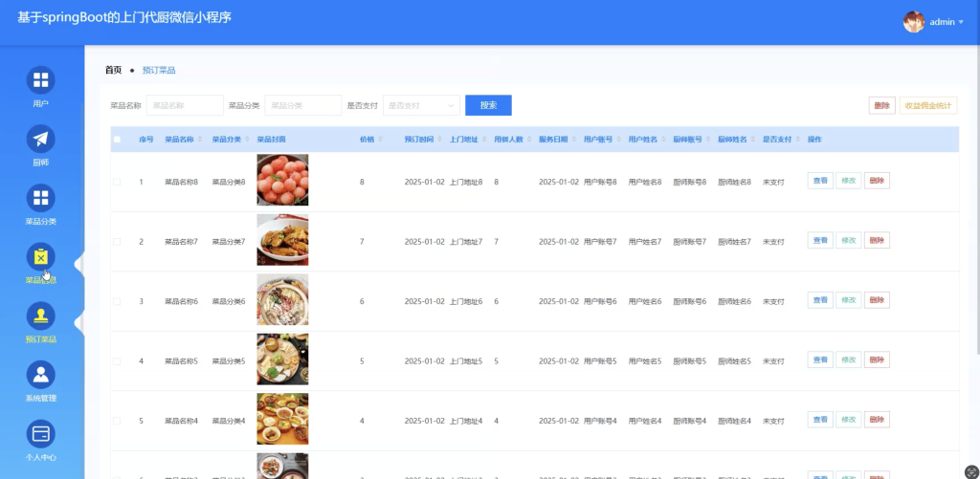Open the 用户 sidebar icon
Viewport: 980px width, 479px height.
coord(40,80)
